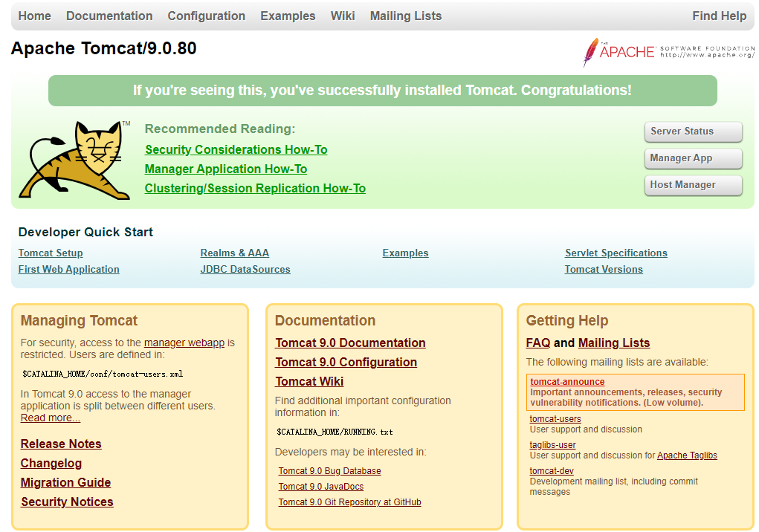
Task: Click Find Help in the navigation bar
Action: (720, 16)
